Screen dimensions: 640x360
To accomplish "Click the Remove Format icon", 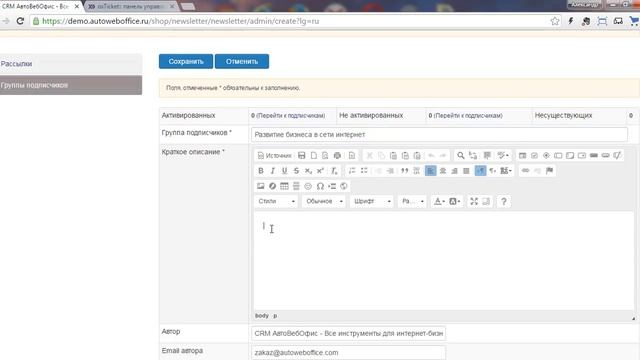I will click(334, 171).
